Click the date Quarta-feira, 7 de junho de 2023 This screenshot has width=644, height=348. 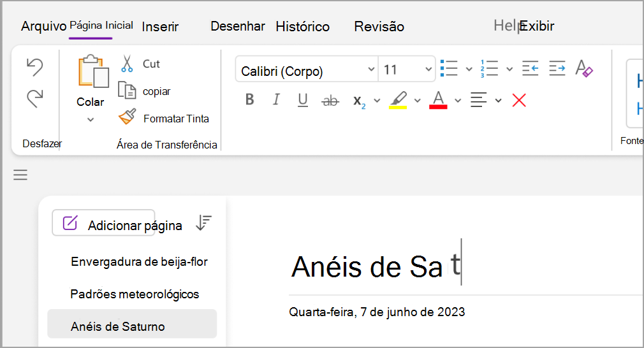377,312
